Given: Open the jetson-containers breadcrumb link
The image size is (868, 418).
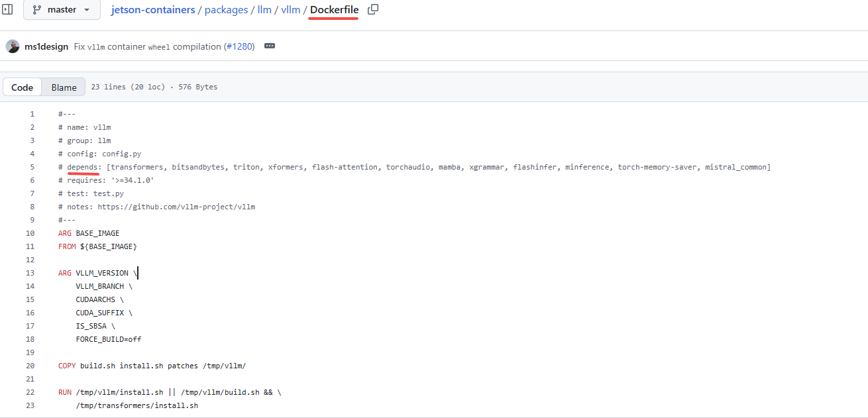Looking at the screenshot, I should tap(153, 10).
